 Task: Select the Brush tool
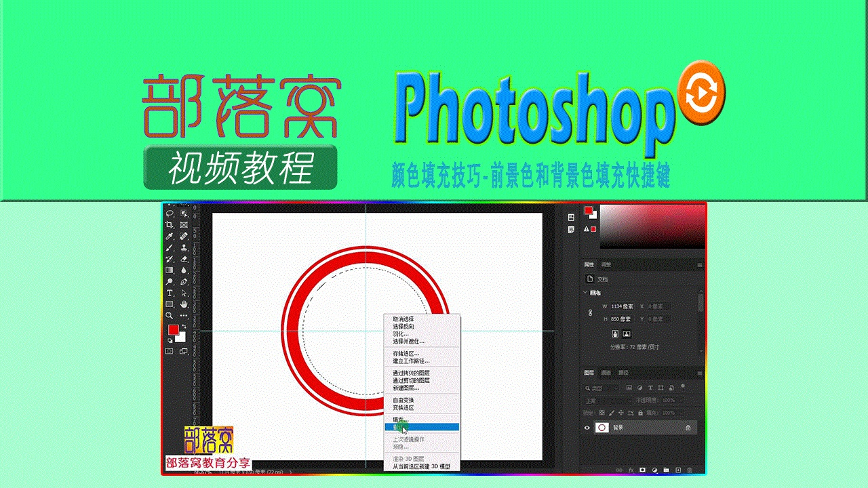click(x=170, y=247)
